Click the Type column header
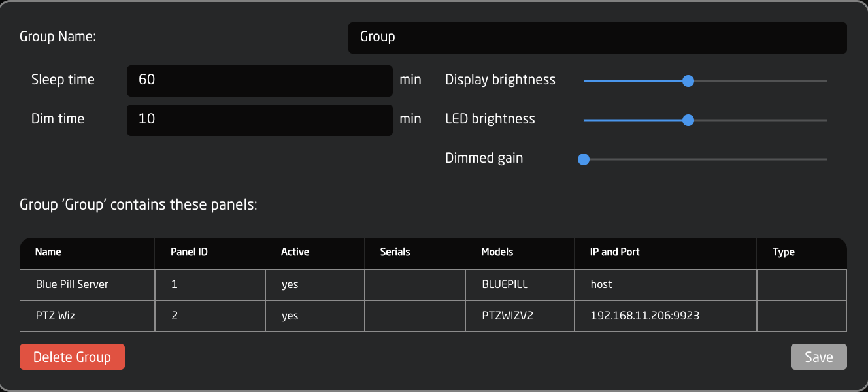Viewport: 868px width, 392px height. coord(783,252)
